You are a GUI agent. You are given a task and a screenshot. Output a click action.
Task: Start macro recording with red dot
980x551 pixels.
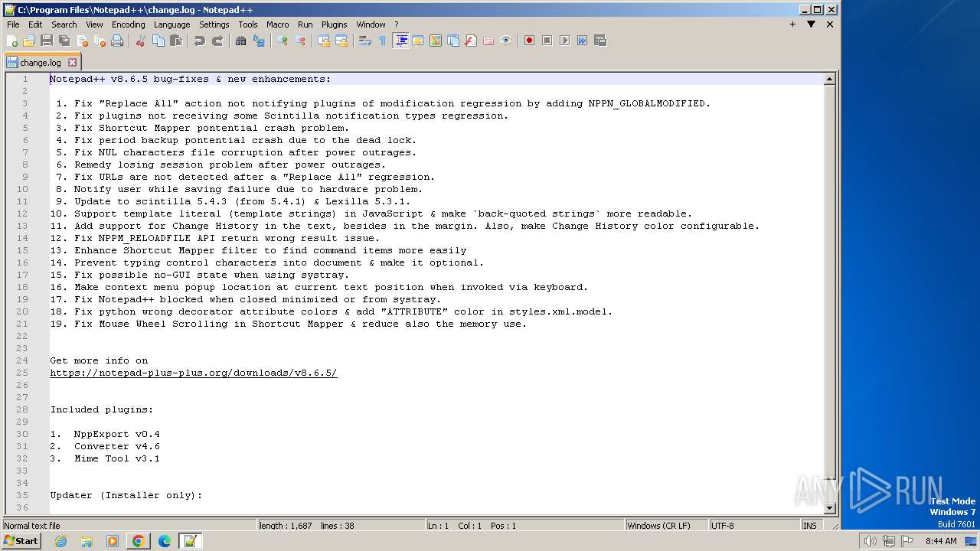pyautogui.click(x=530, y=41)
